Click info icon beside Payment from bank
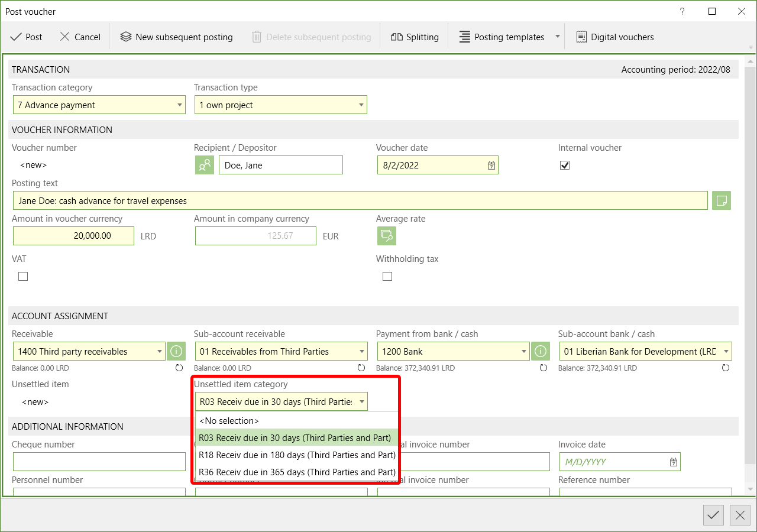Viewport: 757px width, 532px height. 541,351
